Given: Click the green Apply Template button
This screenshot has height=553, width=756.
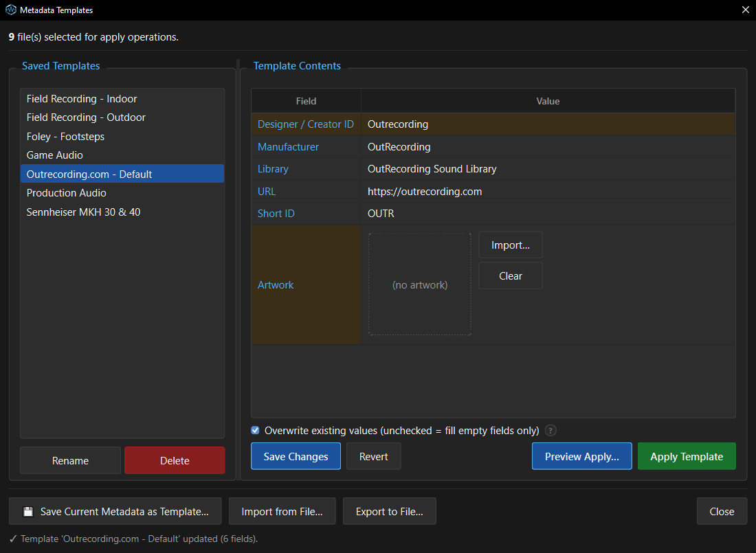Looking at the screenshot, I should coord(687,456).
